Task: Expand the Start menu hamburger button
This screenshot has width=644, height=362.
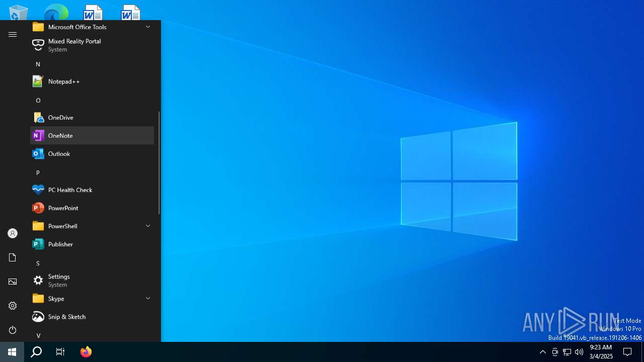Action: (13, 34)
